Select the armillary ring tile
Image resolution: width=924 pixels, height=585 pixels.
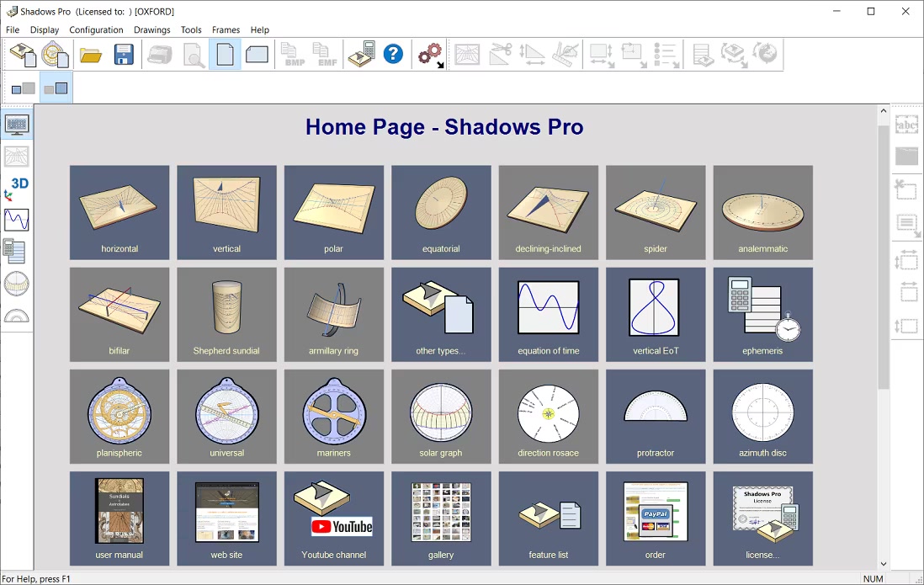point(333,314)
